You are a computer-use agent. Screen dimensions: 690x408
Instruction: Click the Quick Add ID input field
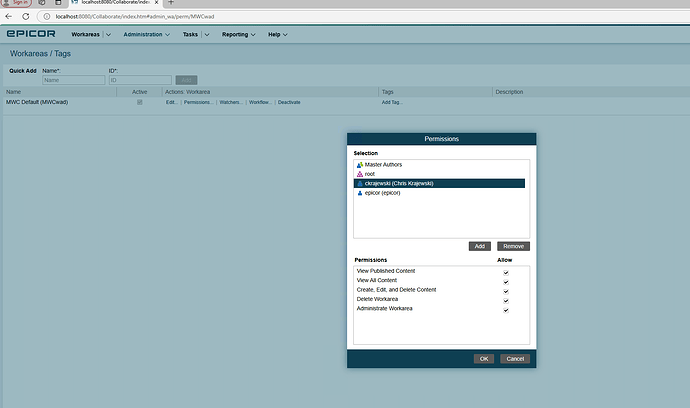[140, 80]
